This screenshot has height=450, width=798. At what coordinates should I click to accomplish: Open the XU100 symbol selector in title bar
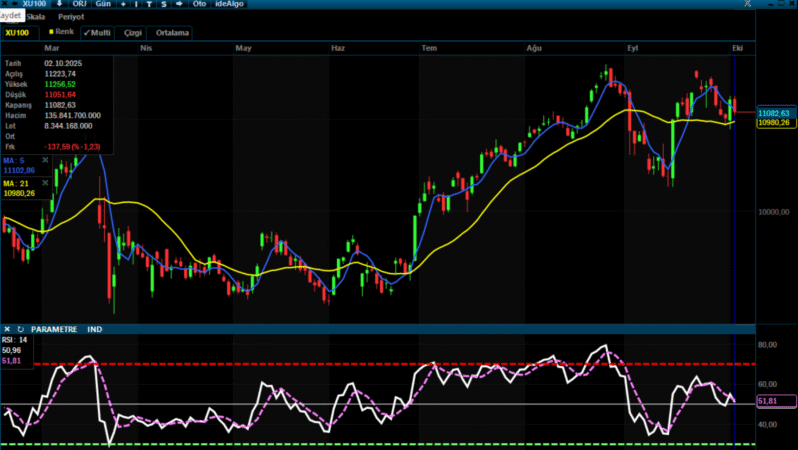(33, 4)
